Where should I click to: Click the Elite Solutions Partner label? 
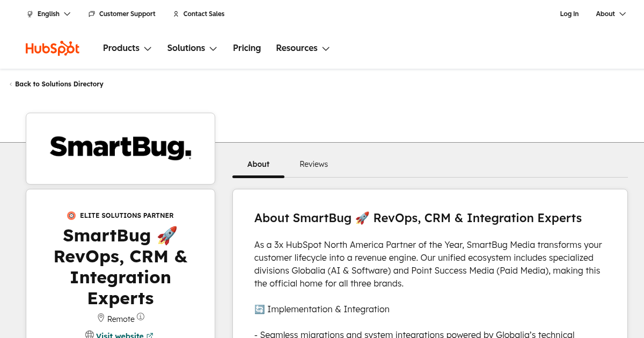click(x=127, y=216)
